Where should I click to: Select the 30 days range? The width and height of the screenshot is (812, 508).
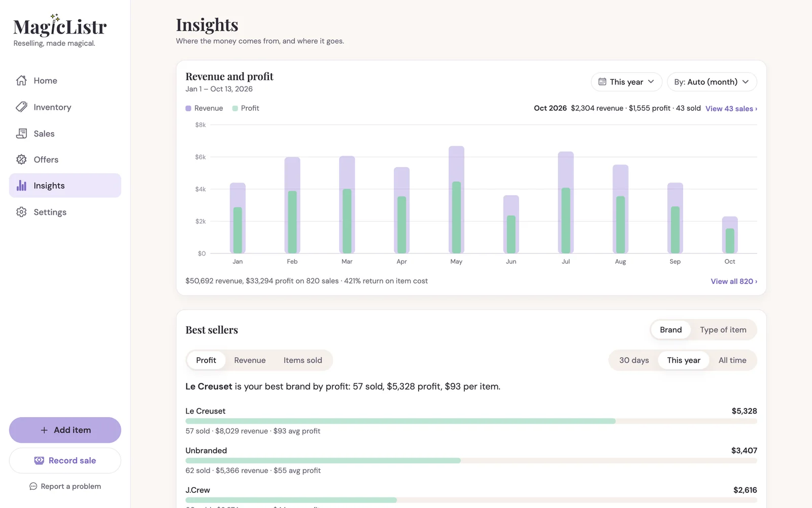[x=634, y=360]
